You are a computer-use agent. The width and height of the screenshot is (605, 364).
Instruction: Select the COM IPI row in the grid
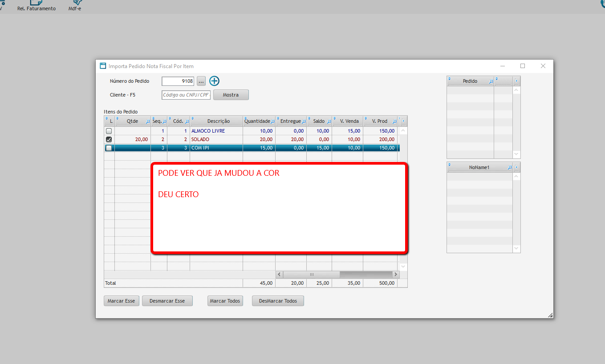[x=216, y=147]
